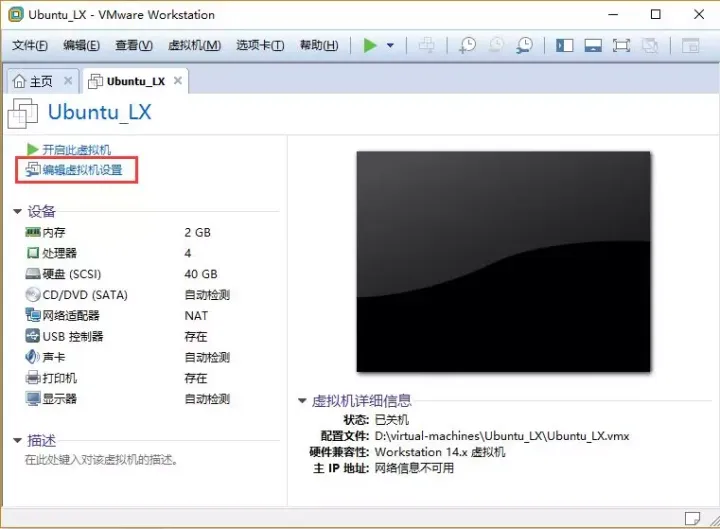Toggle the thumbnail bar view icon
This screenshot has height=529, width=720.
[x=593, y=45]
